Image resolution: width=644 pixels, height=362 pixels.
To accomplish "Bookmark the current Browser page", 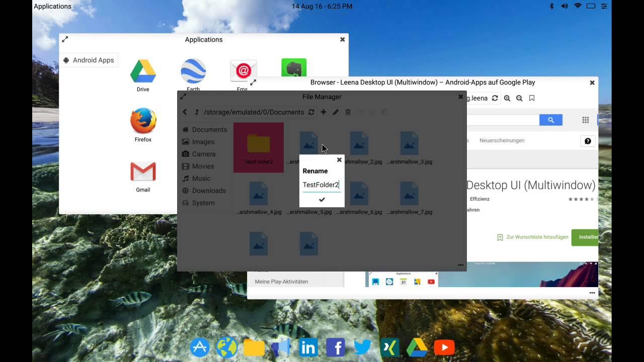I will pyautogui.click(x=532, y=99).
